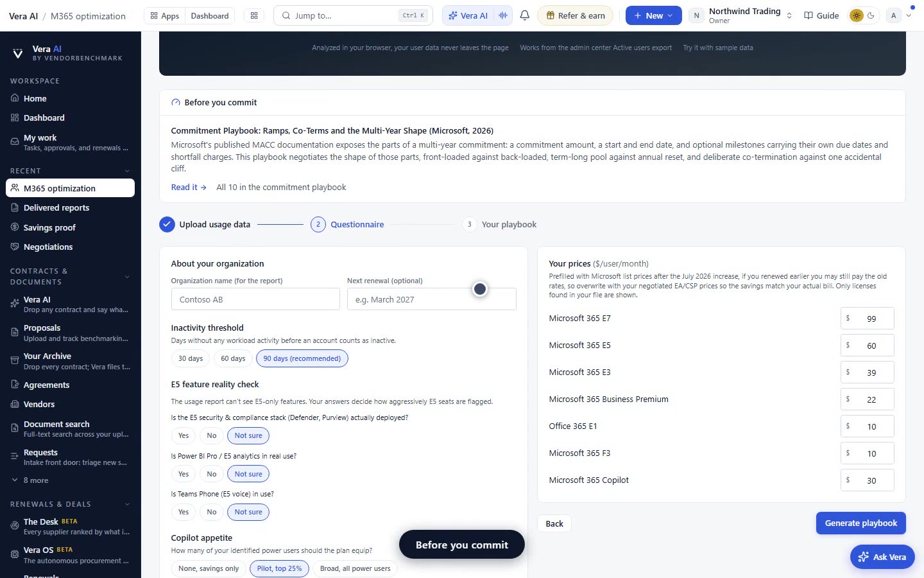Open the Home icon in the sidebar
This screenshot has width=924, height=578.
tap(15, 98)
